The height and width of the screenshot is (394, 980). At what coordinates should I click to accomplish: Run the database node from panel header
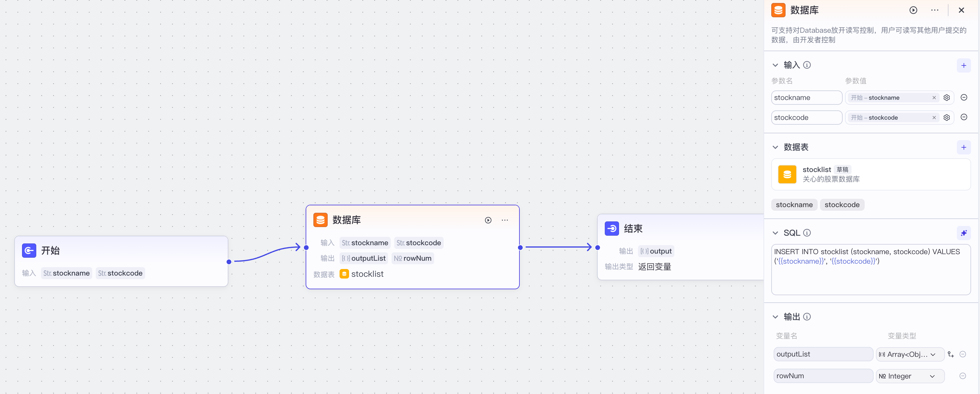913,10
